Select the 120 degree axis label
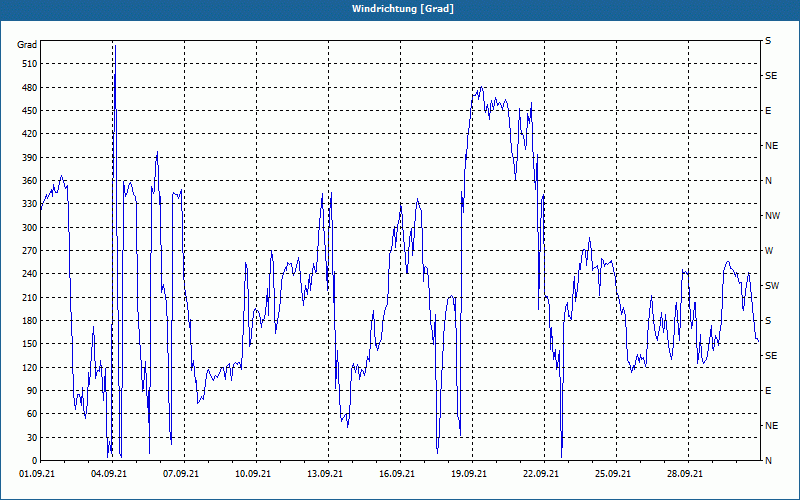Image resolution: width=800 pixels, height=500 pixels. [30, 367]
